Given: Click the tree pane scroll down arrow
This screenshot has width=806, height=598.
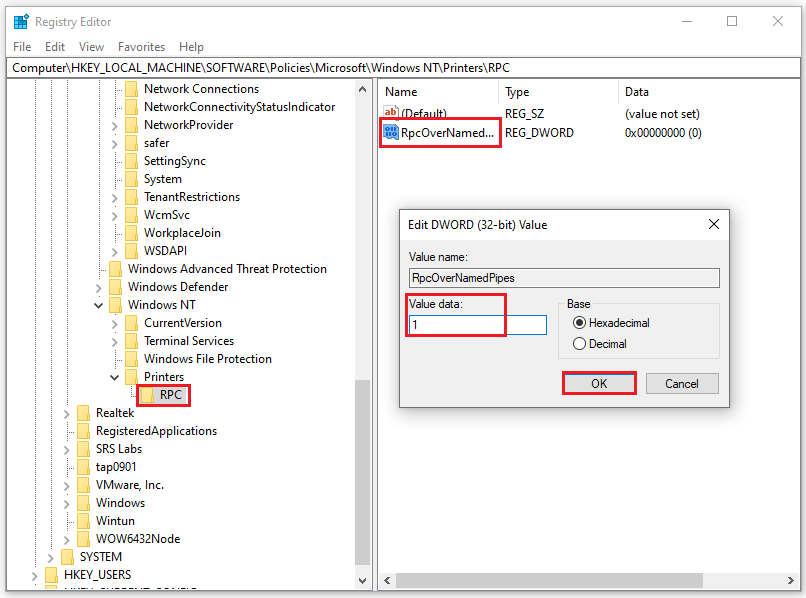Looking at the screenshot, I should (x=362, y=581).
